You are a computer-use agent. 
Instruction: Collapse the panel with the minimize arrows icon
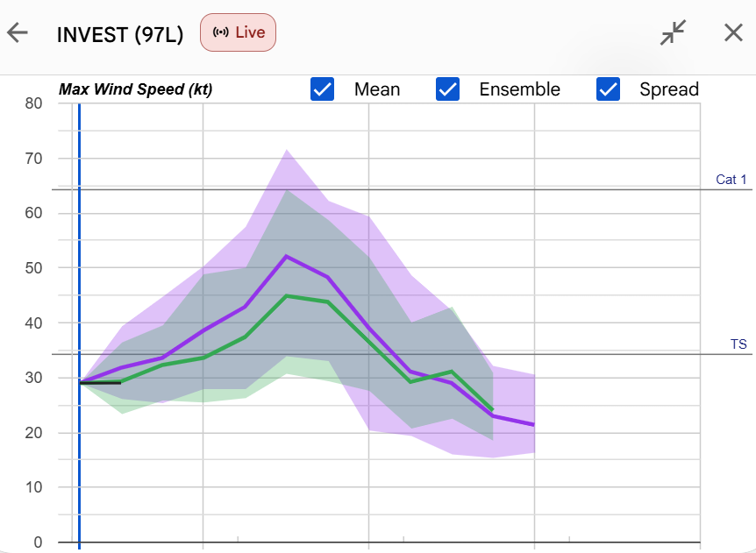[673, 32]
